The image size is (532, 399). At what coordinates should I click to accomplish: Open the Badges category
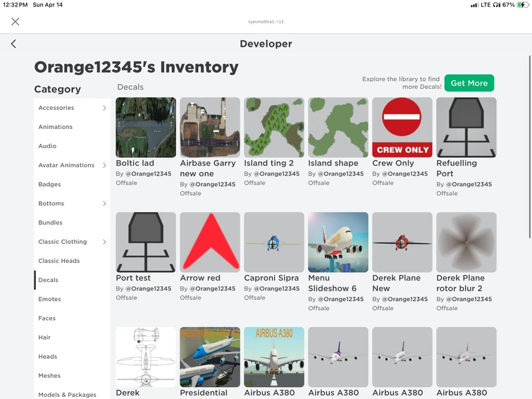50,185
